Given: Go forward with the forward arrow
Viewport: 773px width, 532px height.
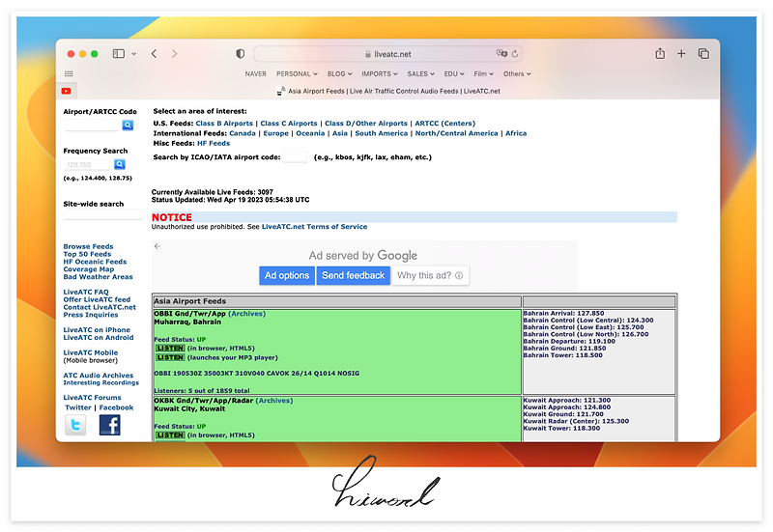Looking at the screenshot, I should pos(175,54).
